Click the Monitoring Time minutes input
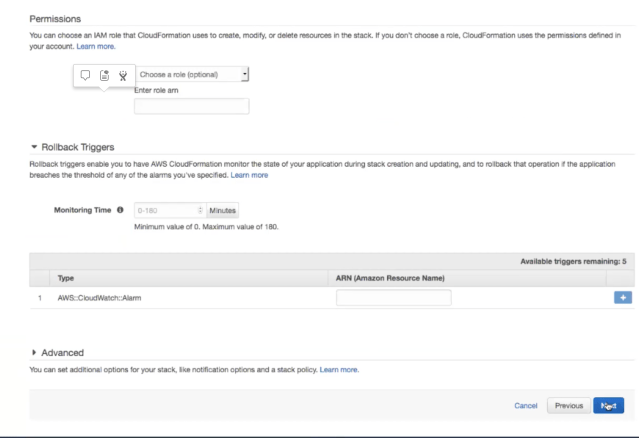 (x=168, y=210)
